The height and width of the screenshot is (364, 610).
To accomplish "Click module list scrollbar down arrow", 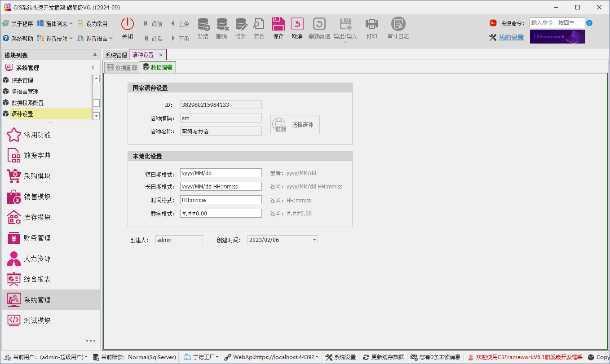I will click(96, 116).
